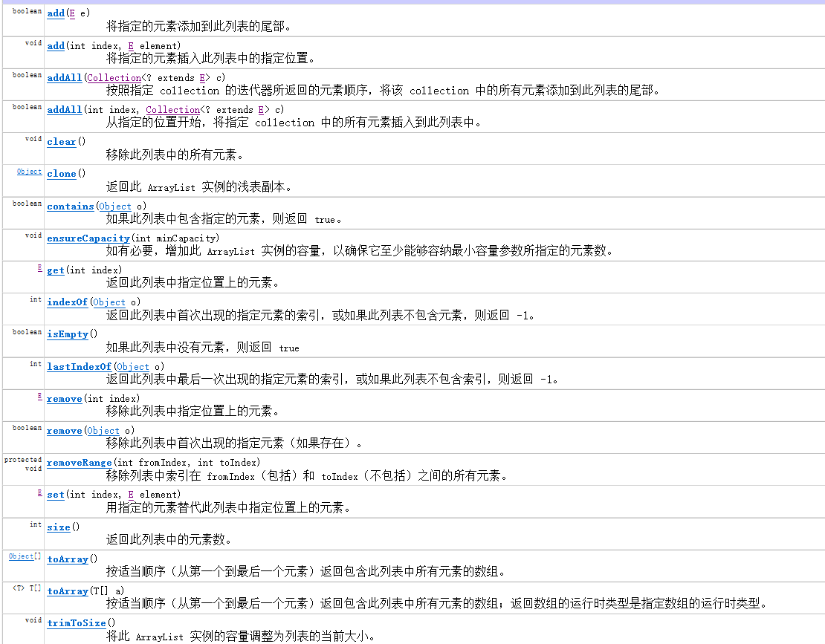Click Collection link in addAll(int index, ...)

173,110
